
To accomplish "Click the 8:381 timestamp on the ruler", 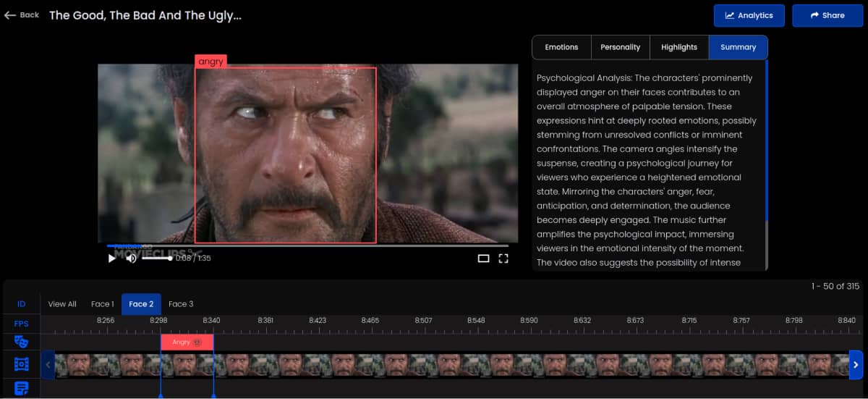I will [x=265, y=320].
